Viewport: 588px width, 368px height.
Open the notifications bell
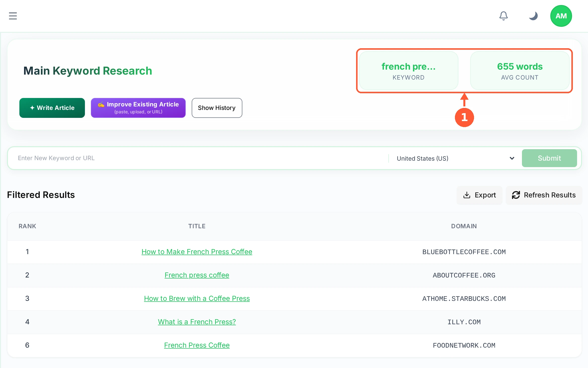tap(503, 16)
